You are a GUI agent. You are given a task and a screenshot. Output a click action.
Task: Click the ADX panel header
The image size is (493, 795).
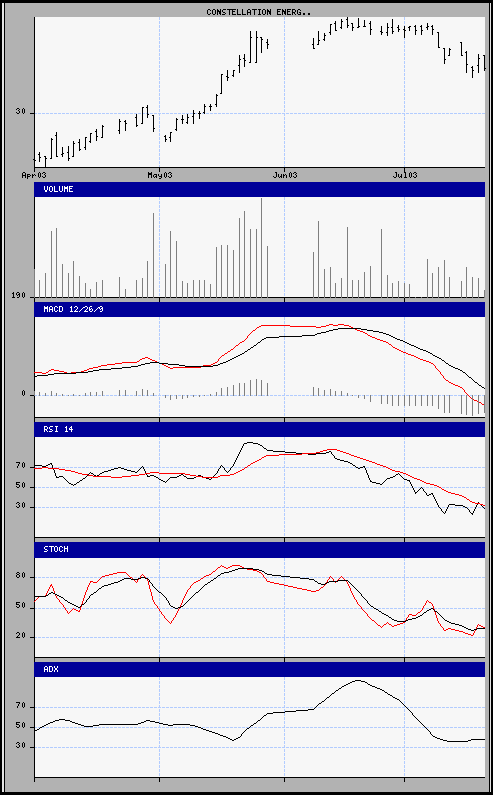tap(260, 670)
